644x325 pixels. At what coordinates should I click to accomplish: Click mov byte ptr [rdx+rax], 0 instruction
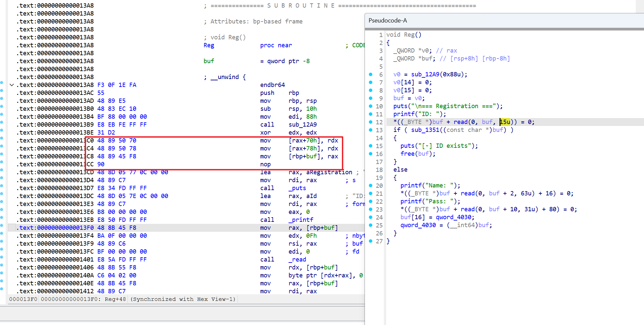[311, 275]
